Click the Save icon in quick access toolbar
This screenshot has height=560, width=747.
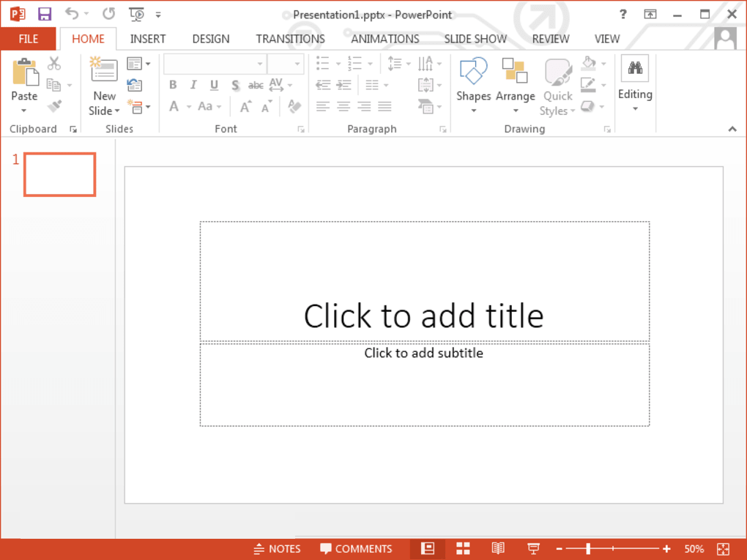click(x=44, y=15)
